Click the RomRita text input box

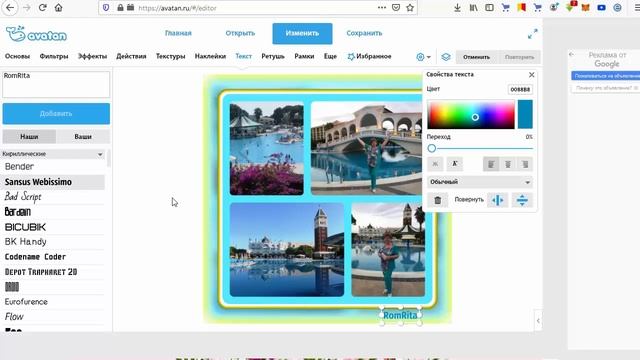[56, 84]
